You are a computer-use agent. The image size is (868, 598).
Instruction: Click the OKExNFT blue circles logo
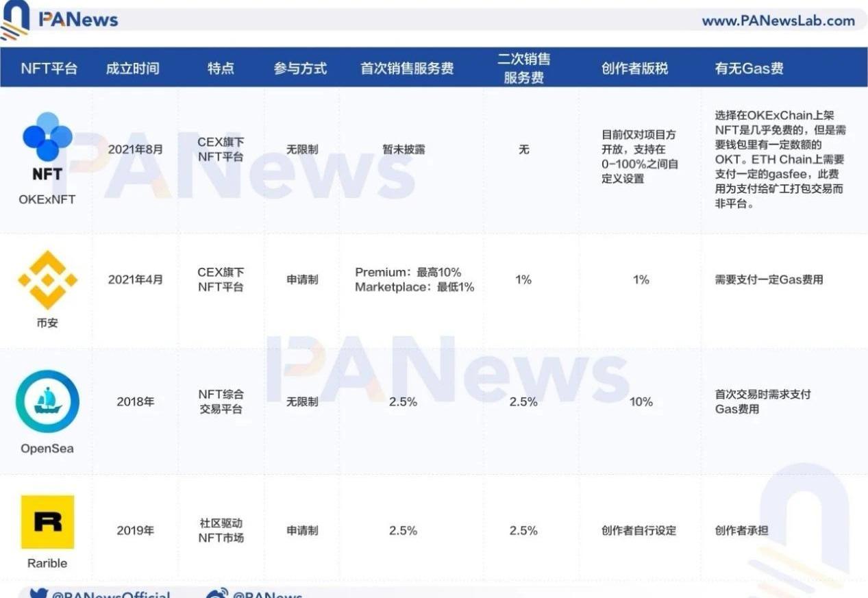(47, 136)
